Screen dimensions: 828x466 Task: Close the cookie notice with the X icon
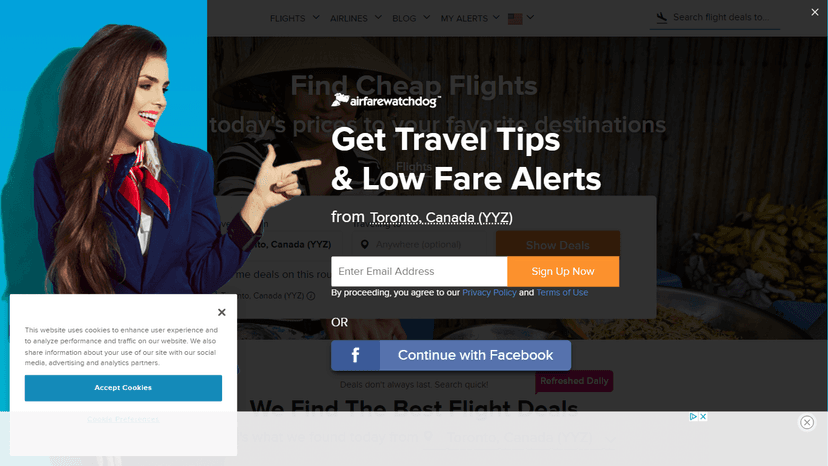click(x=222, y=312)
